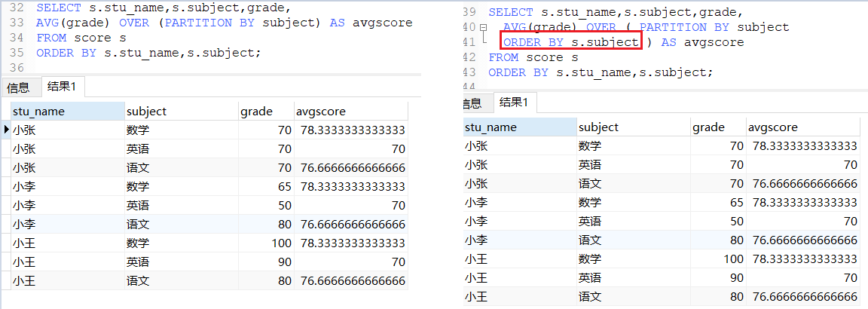Select the 结果1 tab under the line-32 query

click(x=62, y=87)
